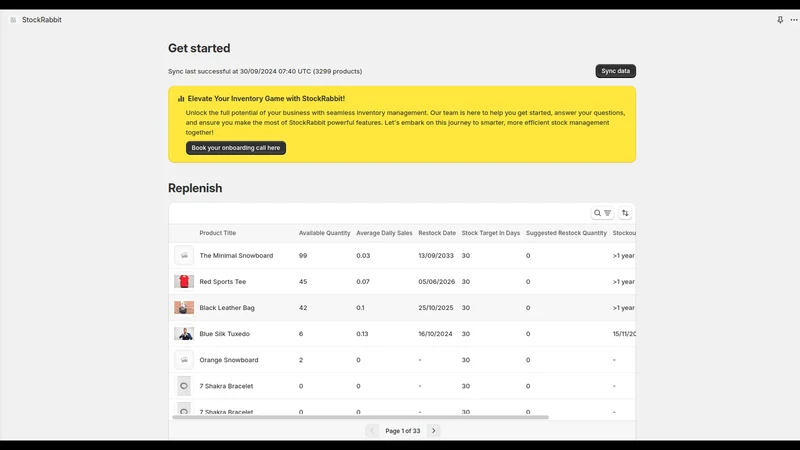Click the Page 1 of 33 label
This screenshot has height=450, width=800.
coord(403,431)
